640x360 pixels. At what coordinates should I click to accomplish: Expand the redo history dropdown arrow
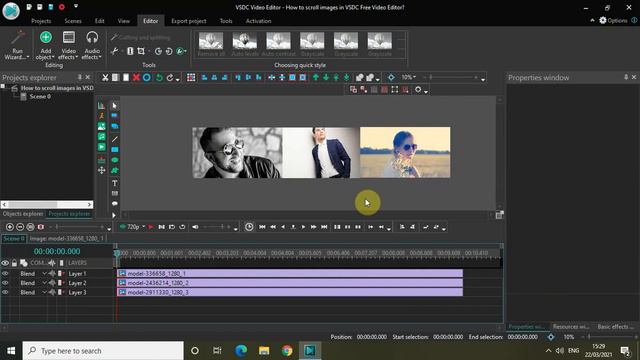tap(178, 79)
